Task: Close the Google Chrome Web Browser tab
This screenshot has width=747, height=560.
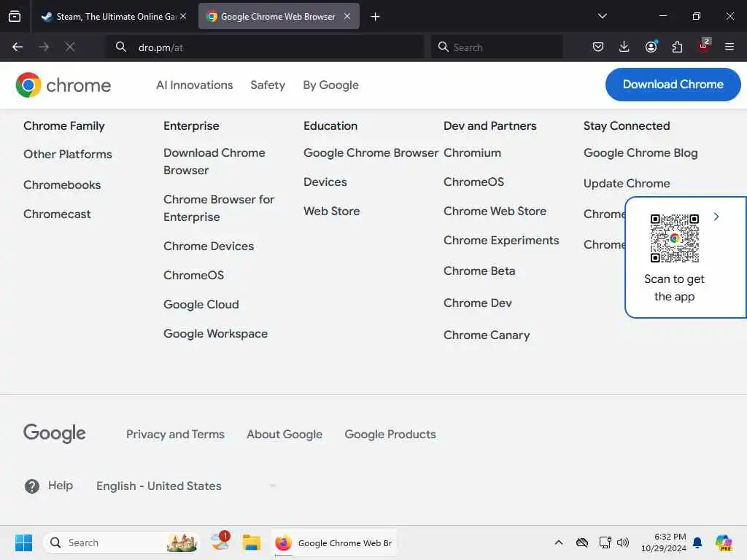Action: pyautogui.click(x=347, y=16)
